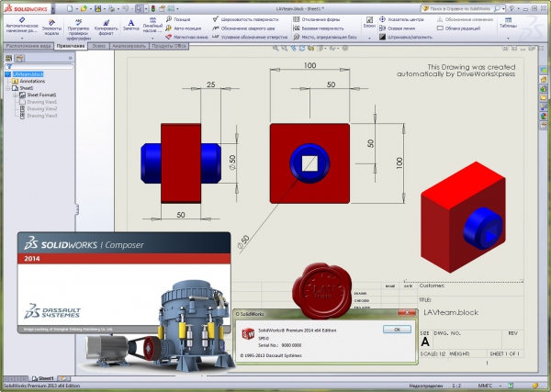Viewport: 551px width, 392px height.
Task: Click the Линейный массив заметок tool
Action: (152, 26)
